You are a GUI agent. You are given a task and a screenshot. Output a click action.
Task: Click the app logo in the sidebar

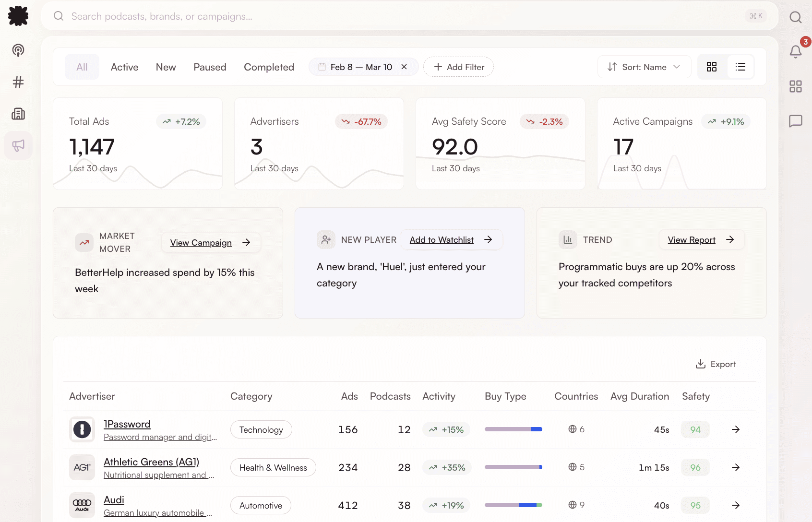pyautogui.click(x=18, y=16)
